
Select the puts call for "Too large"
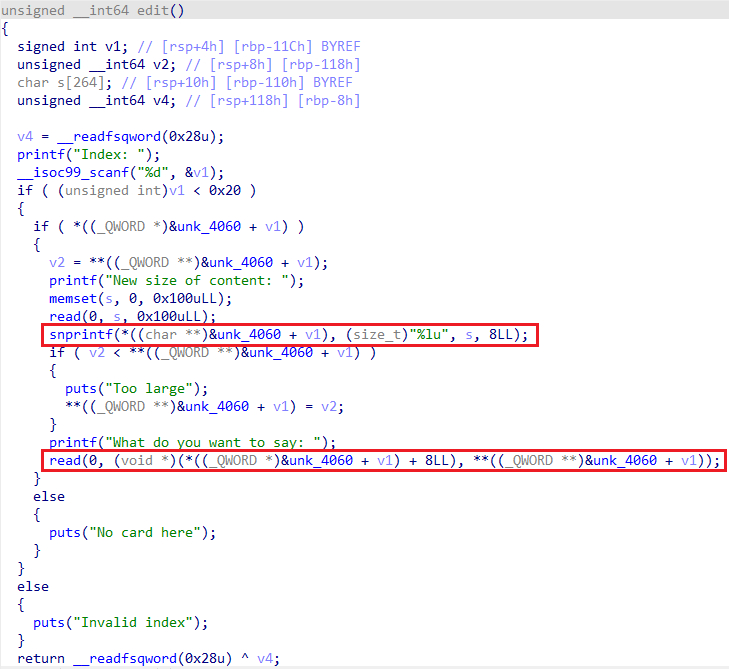pyautogui.click(x=81, y=388)
